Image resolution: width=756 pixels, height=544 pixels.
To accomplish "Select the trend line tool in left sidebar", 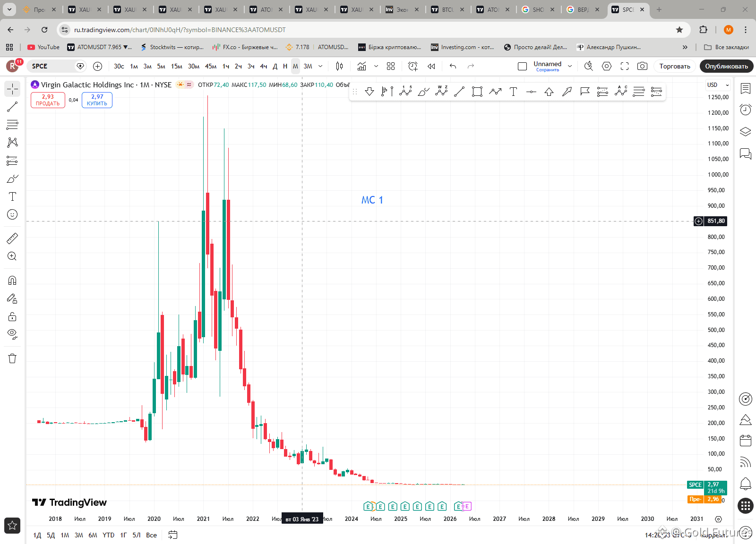I will tap(12, 107).
